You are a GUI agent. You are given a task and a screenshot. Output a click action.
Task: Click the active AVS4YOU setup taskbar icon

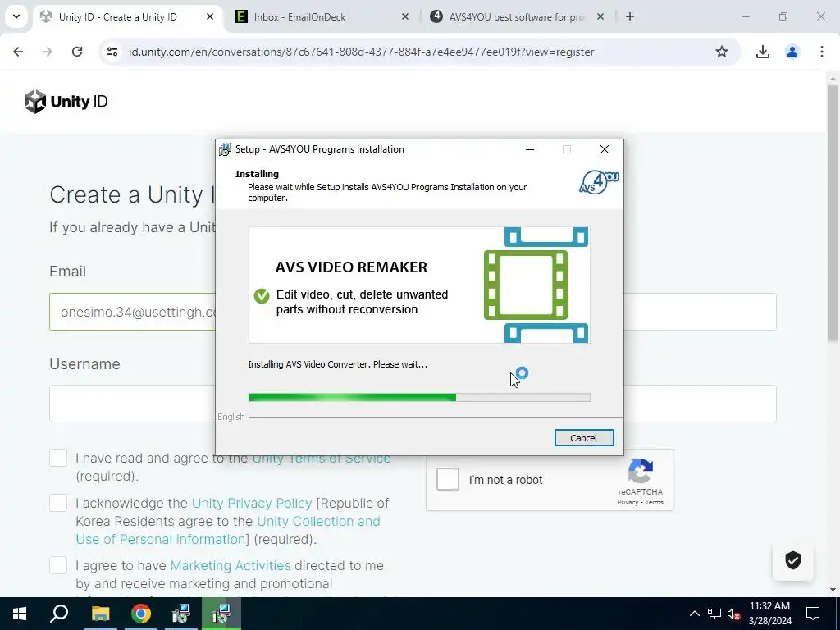point(221,614)
